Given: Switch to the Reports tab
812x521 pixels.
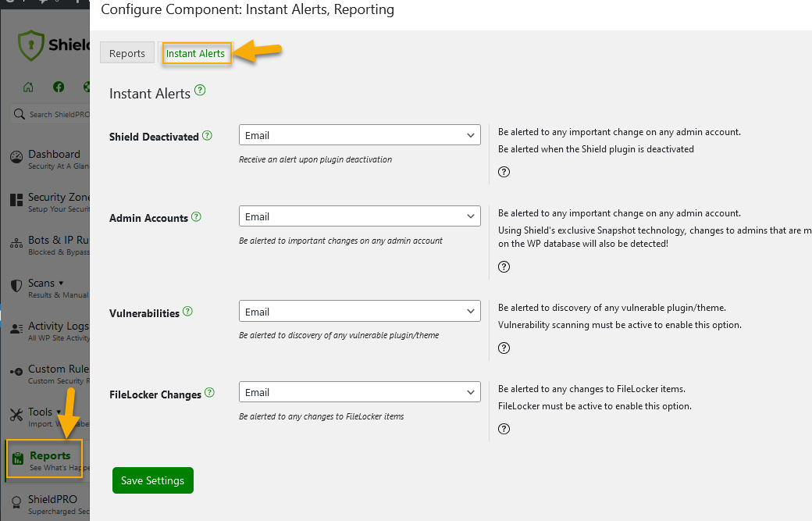Looking at the screenshot, I should [x=126, y=53].
